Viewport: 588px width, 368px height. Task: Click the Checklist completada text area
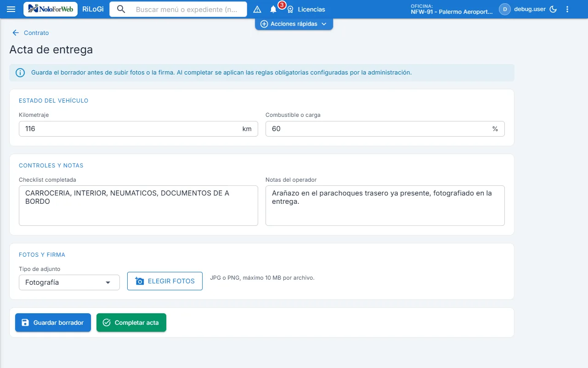(138, 206)
